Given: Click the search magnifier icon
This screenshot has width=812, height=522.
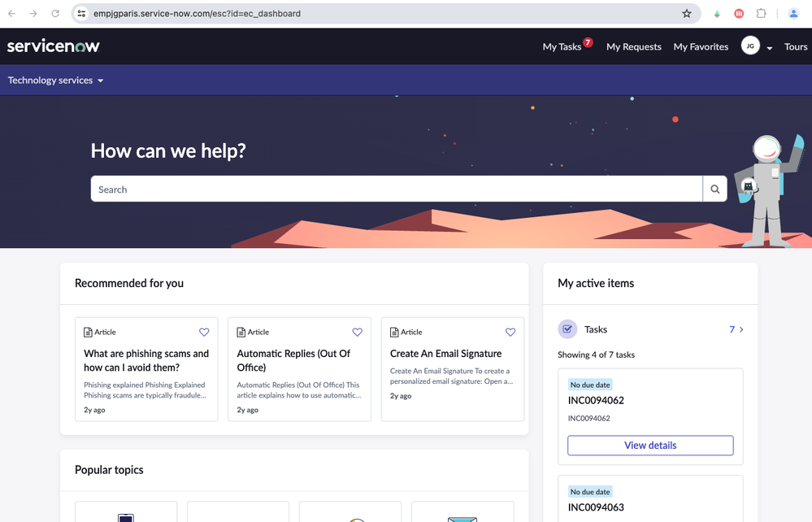Looking at the screenshot, I should tap(714, 189).
